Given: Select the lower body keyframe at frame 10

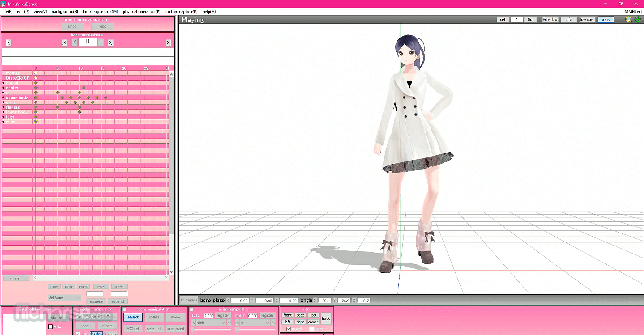Looking at the screenshot, I should pyautogui.click(x=80, y=112).
